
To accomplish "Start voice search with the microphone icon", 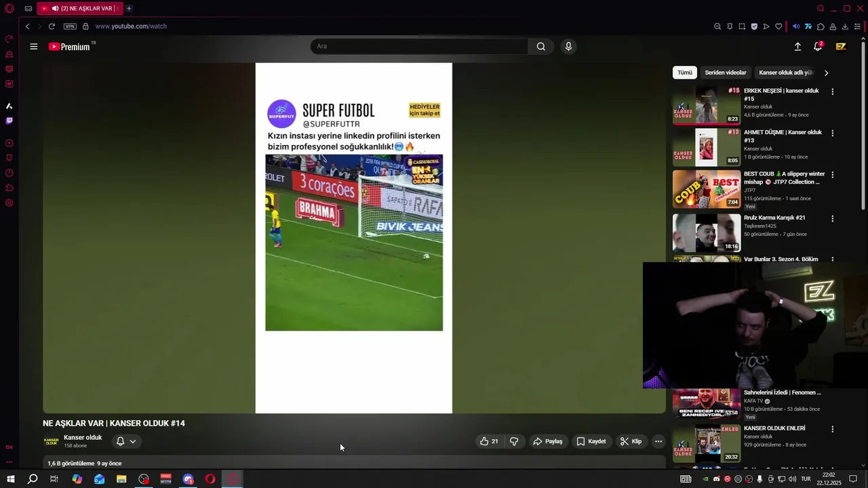I will [568, 47].
